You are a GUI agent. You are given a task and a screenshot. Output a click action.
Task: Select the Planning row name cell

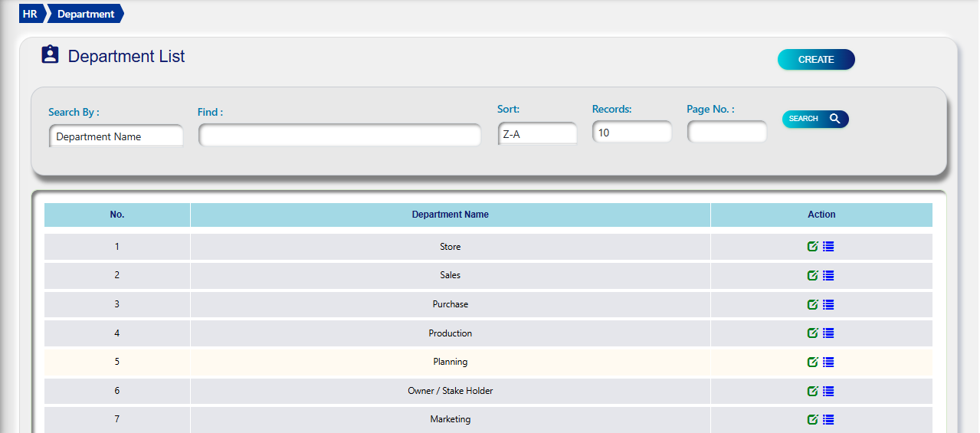450,362
